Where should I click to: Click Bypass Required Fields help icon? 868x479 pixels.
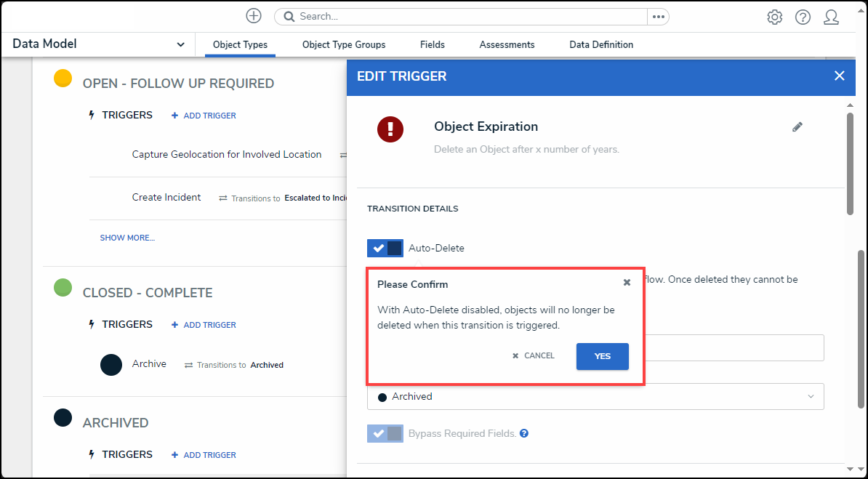coord(524,433)
